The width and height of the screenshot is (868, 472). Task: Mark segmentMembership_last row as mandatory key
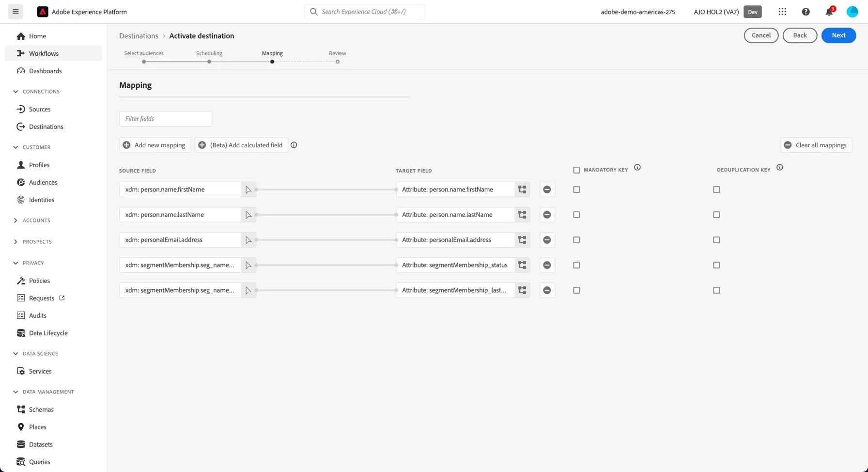(x=576, y=290)
